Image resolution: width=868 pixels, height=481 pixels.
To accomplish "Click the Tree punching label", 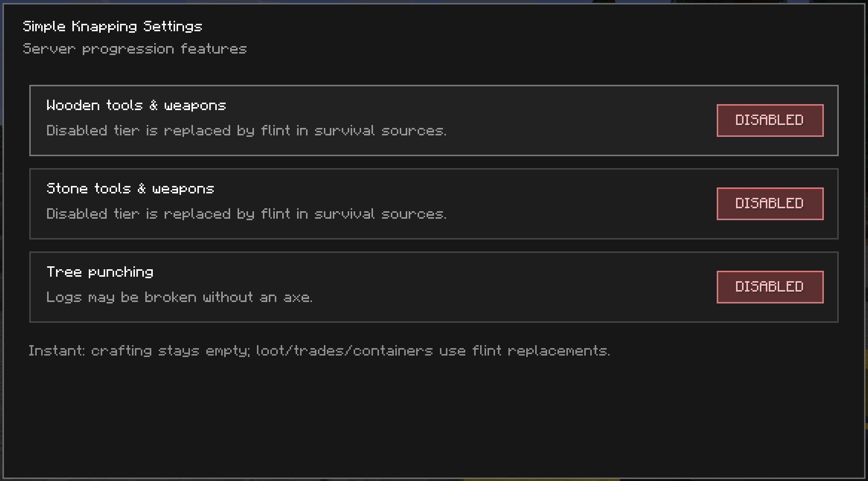I will click(x=100, y=272).
